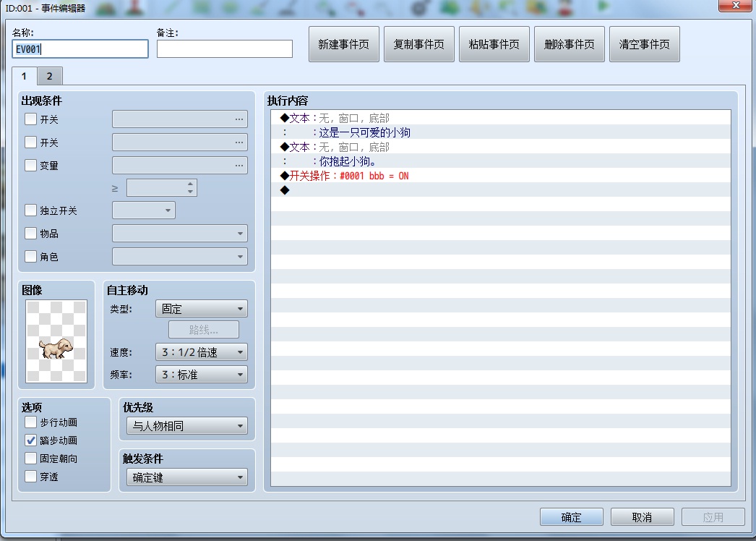The height and width of the screenshot is (541, 756).
Task: Select the line 你抱起小狗。
Action: (501, 161)
